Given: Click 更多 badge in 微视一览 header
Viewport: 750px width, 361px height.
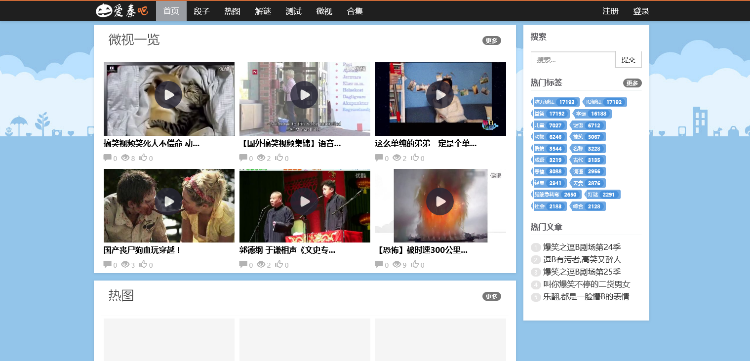Looking at the screenshot, I should click(x=491, y=41).
